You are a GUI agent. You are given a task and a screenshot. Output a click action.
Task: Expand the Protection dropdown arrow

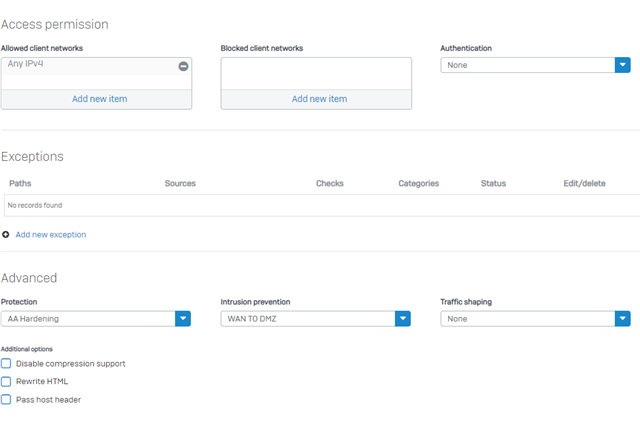(183, 318)
